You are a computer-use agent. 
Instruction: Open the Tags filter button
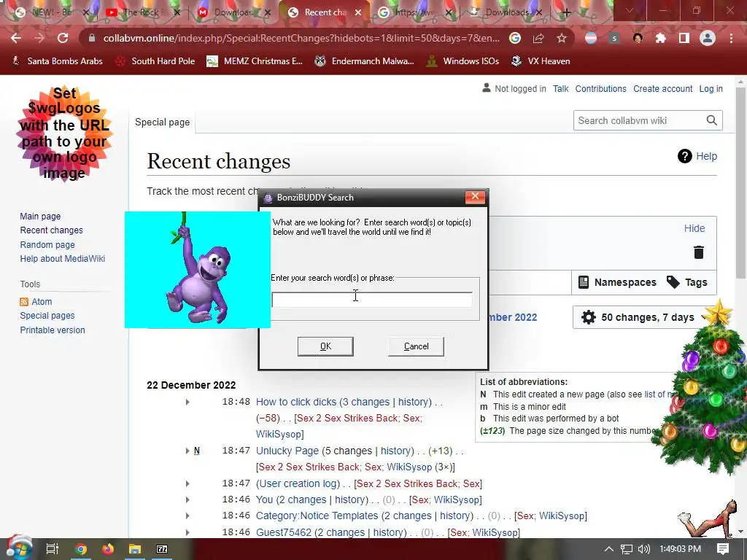[686, 282]
